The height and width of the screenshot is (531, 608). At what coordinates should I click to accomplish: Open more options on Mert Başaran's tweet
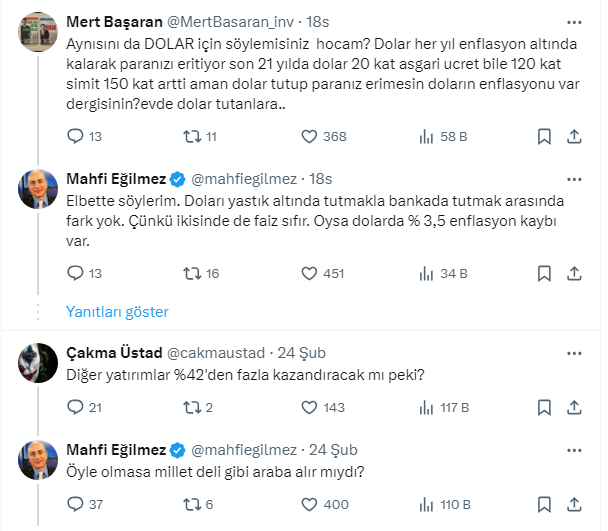click(575, 21)
